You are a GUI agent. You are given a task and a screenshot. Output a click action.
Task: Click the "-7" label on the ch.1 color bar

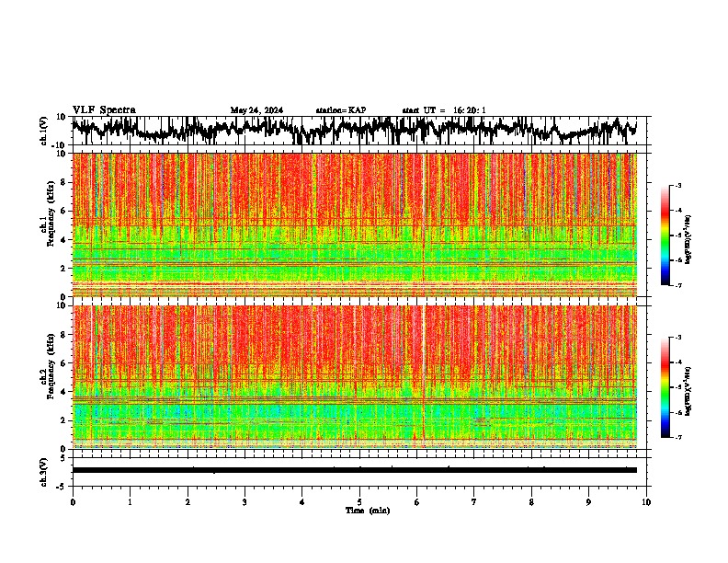(677, 285)
